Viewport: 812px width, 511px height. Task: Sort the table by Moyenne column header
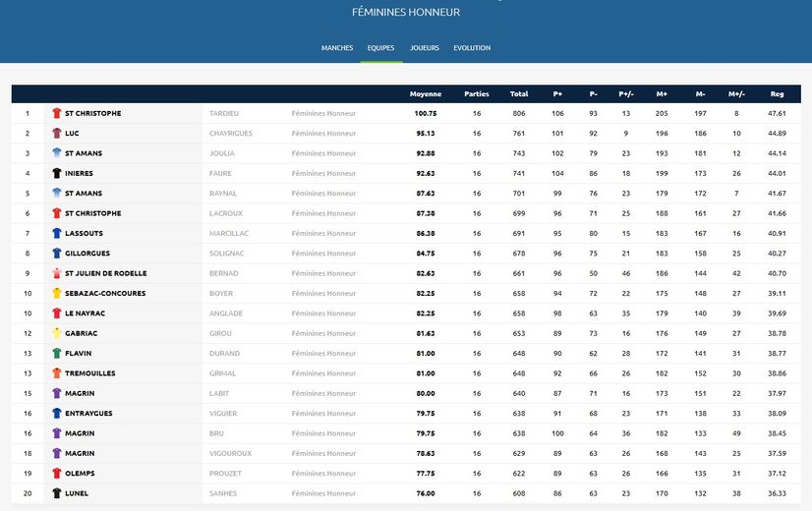(x=426, y=94)
